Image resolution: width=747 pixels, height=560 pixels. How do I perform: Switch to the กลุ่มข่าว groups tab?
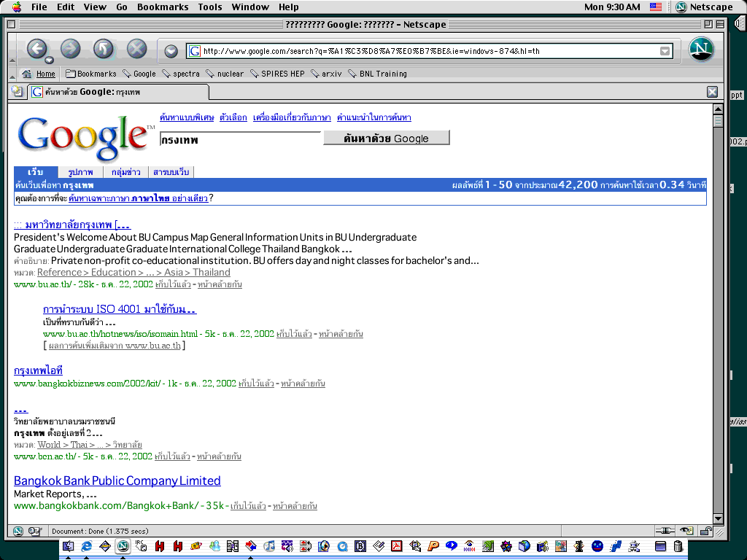point(125,172)
